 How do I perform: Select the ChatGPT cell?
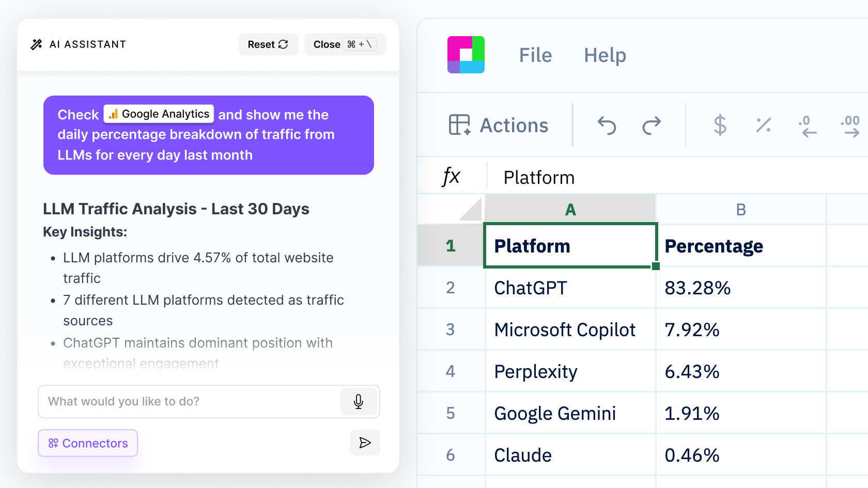pyautogui.click(x=570, y=287)
